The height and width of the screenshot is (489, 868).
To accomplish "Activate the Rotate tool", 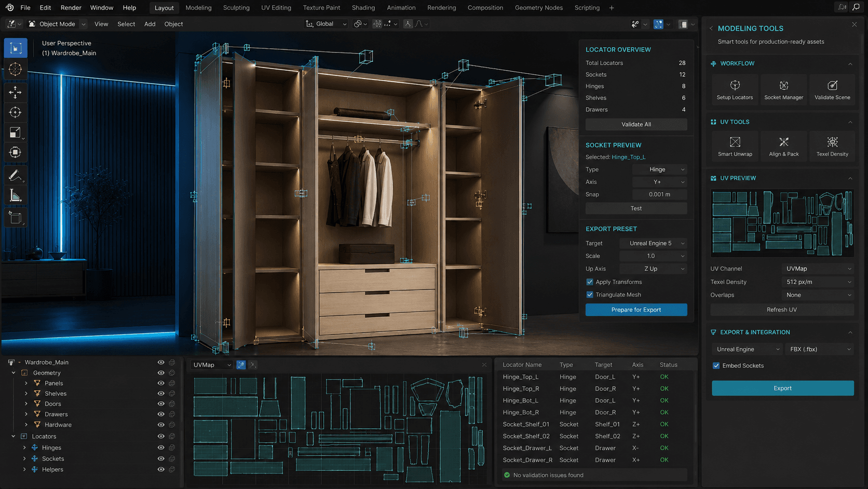I will tap(15, 112).
